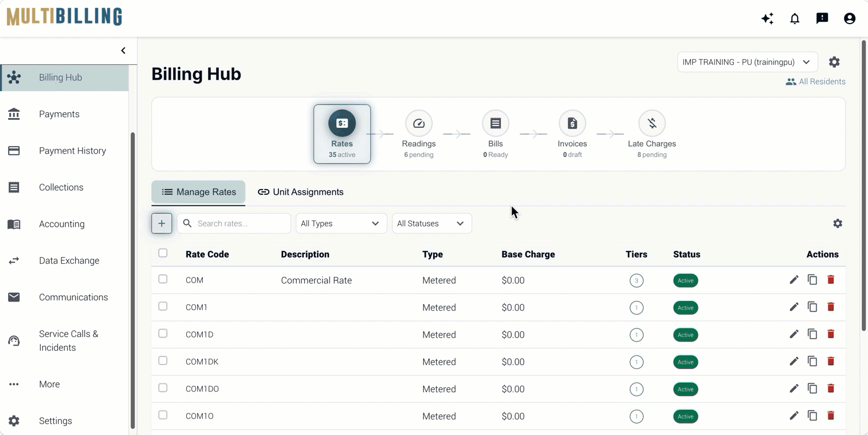The height and width of the screenshot is (435, 868).
Task: Sort by the Rate Code column header
Action: (207, 254)
